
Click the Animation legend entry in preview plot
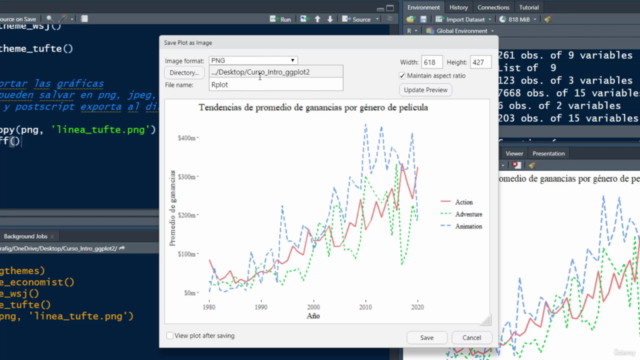pos(461,227)
